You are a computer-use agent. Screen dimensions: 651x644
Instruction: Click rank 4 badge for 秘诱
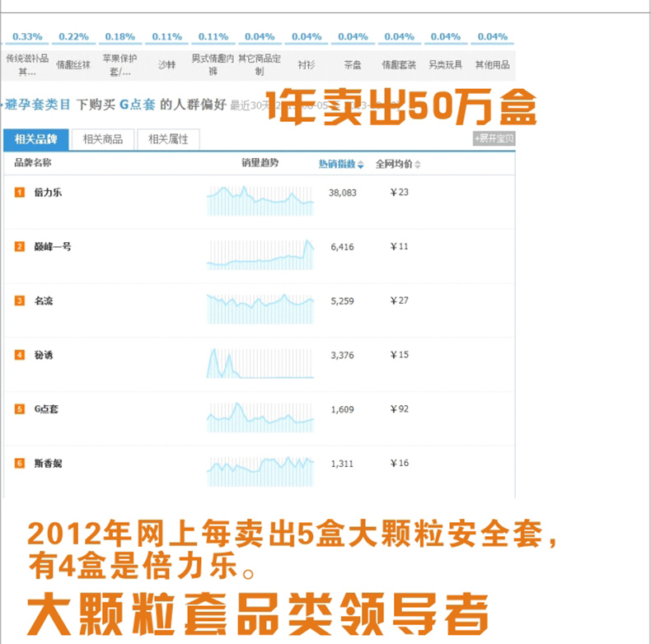[20, 355]
